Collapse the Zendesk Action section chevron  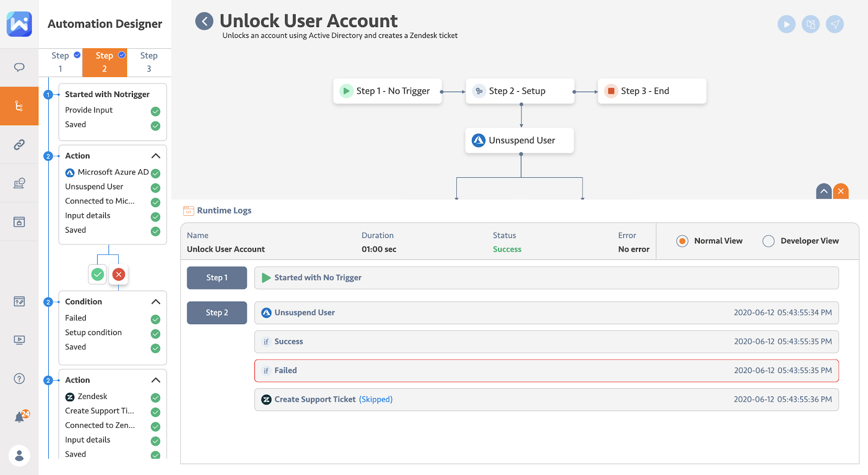click(156, 380)
